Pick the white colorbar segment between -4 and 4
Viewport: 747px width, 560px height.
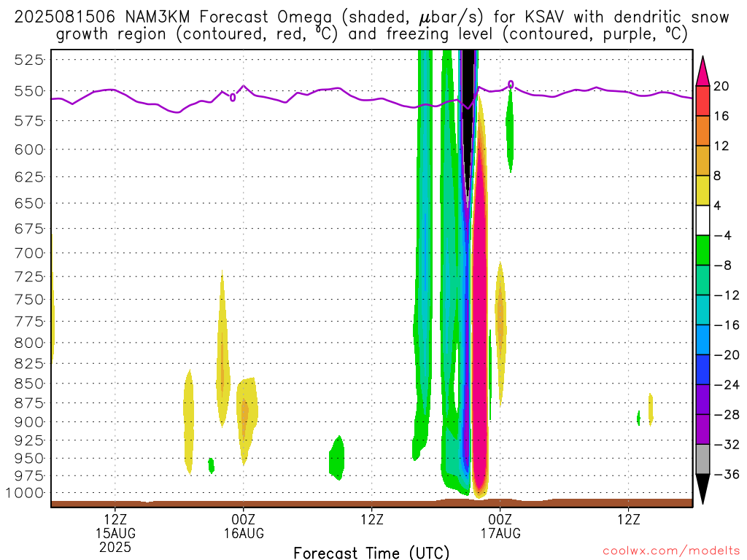click(703, 220)
